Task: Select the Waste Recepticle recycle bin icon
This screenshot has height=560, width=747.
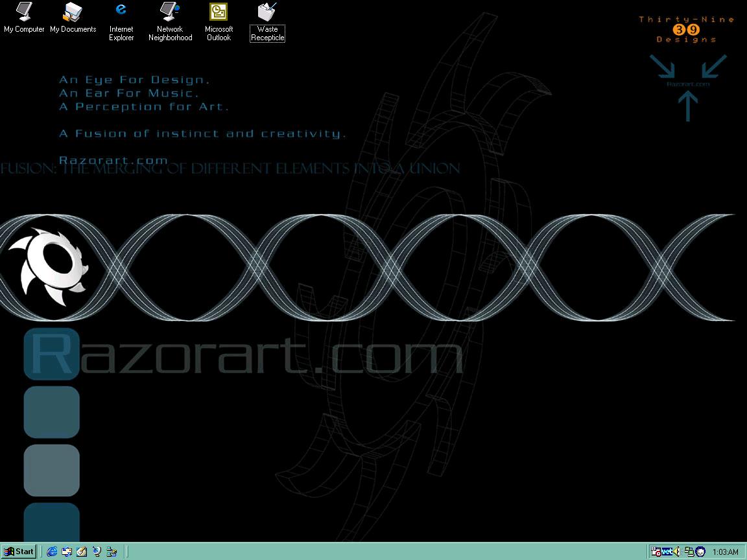Action: coord(267,12)
